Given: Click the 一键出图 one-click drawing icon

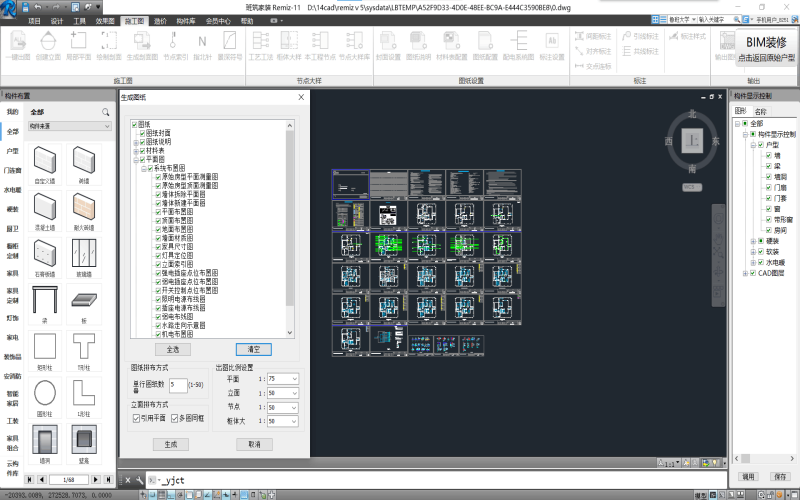Looking at the screenshot, I should [18, 40].
